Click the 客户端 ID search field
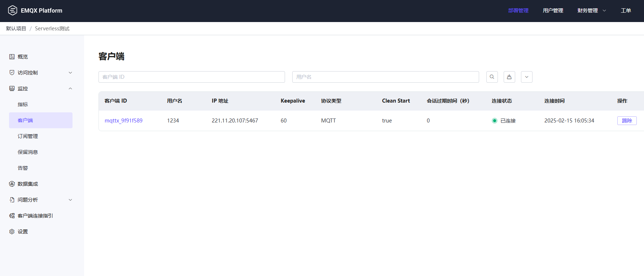This screenshot has width=644, height=276. click(192, 77)
